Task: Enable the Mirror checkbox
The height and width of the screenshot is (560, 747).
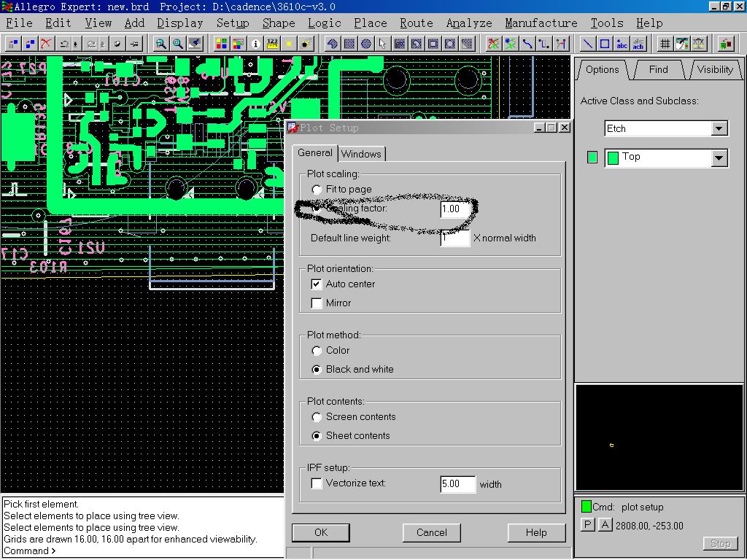Action: coord(317,303)
